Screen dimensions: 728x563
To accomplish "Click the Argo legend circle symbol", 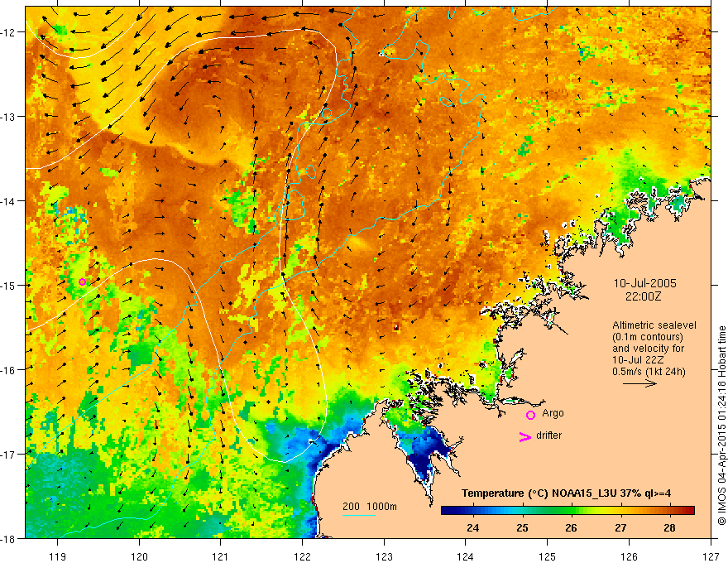I will tap(530, 415).
